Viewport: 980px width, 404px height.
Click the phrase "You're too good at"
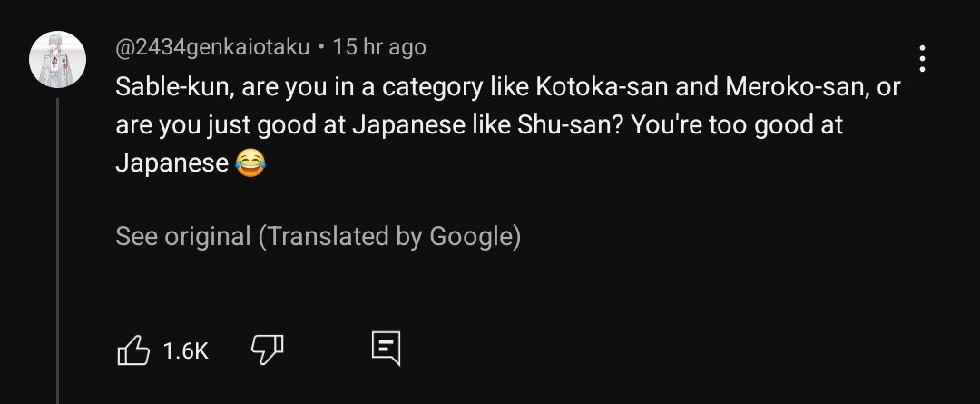(737, 125)
